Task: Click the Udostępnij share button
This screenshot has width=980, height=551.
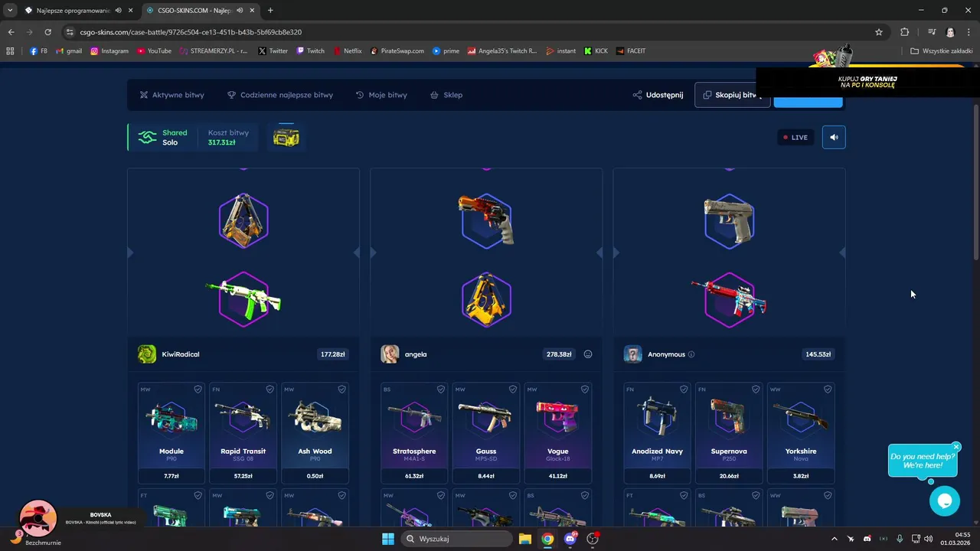Action: (658, 95)
